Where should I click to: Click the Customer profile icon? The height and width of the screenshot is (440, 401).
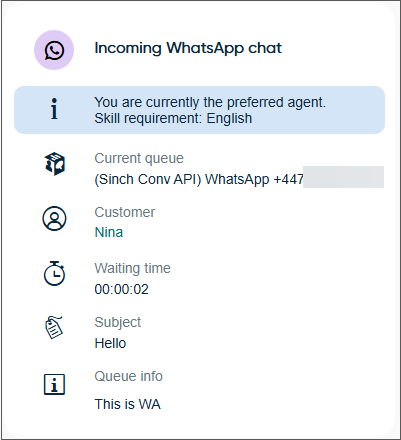(54, 218)
